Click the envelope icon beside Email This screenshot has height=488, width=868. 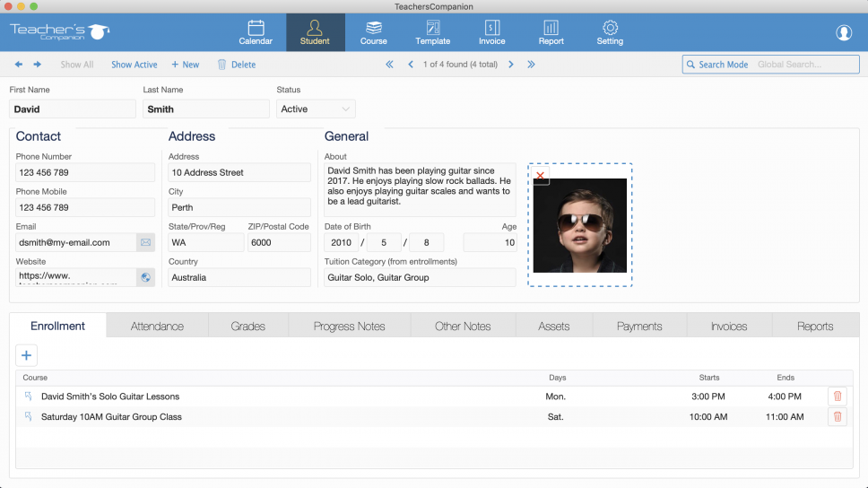coord(145,242)
